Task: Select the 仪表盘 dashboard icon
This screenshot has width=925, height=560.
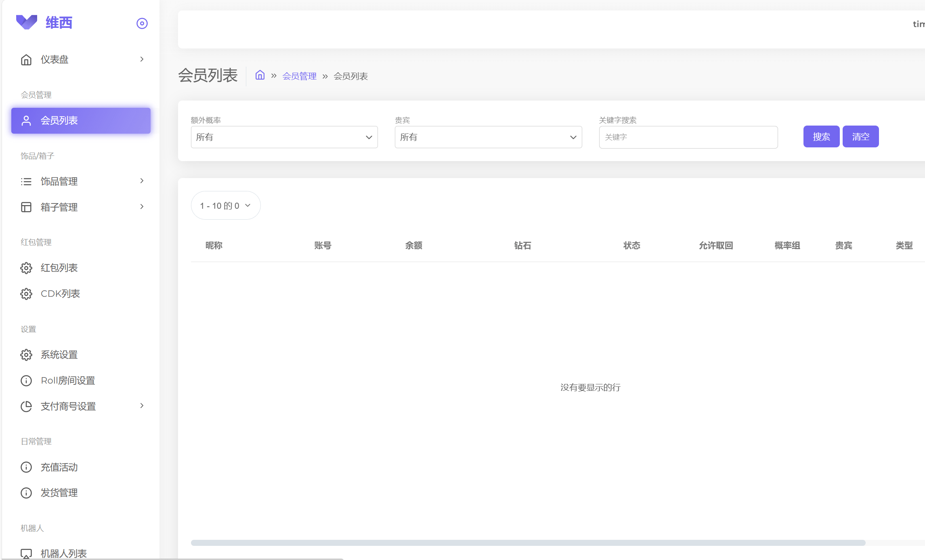Action: [26, 59]
